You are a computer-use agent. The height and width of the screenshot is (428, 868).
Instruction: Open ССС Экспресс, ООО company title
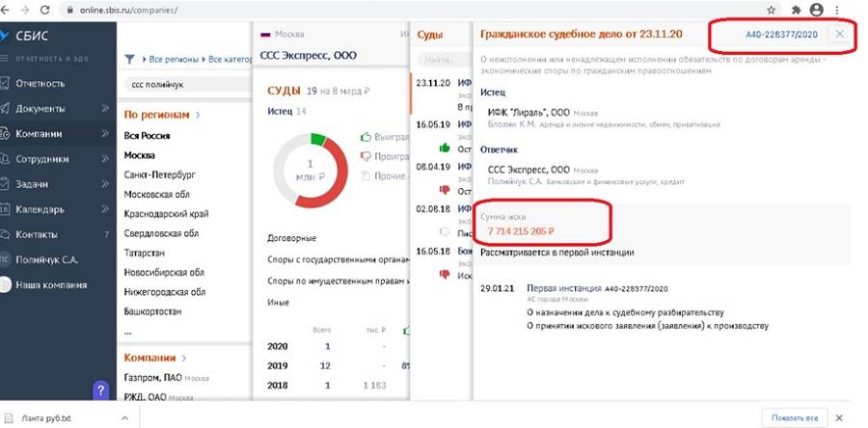(x=309, y=55)
